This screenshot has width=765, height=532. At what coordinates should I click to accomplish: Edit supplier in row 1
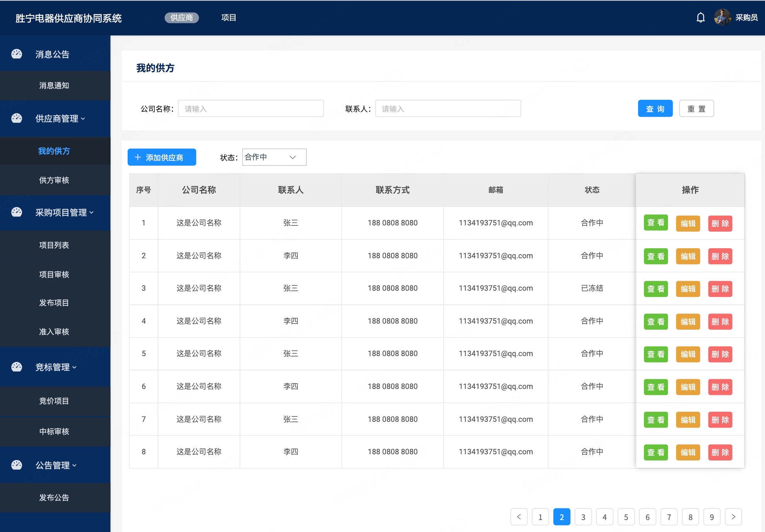[x=688, y=223]
